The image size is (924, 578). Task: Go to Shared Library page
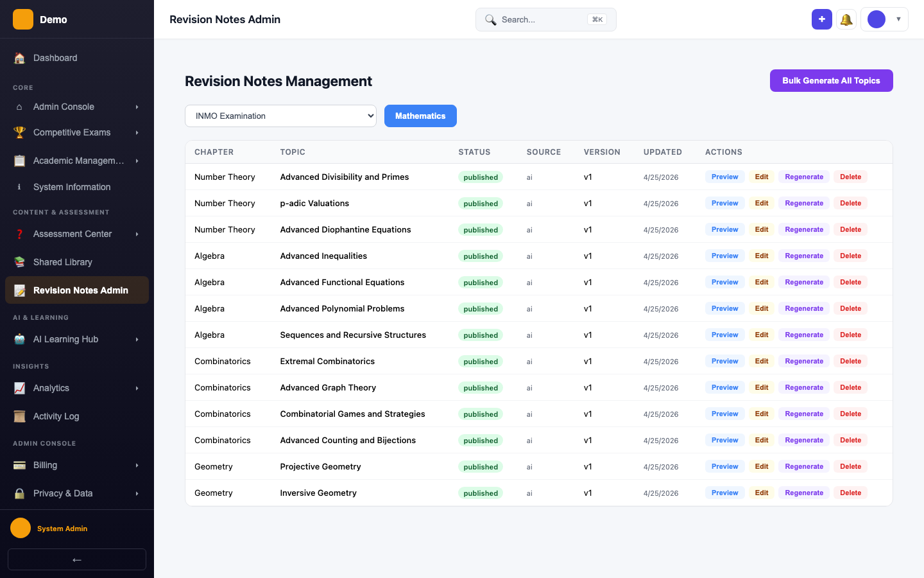click(77, 262)
